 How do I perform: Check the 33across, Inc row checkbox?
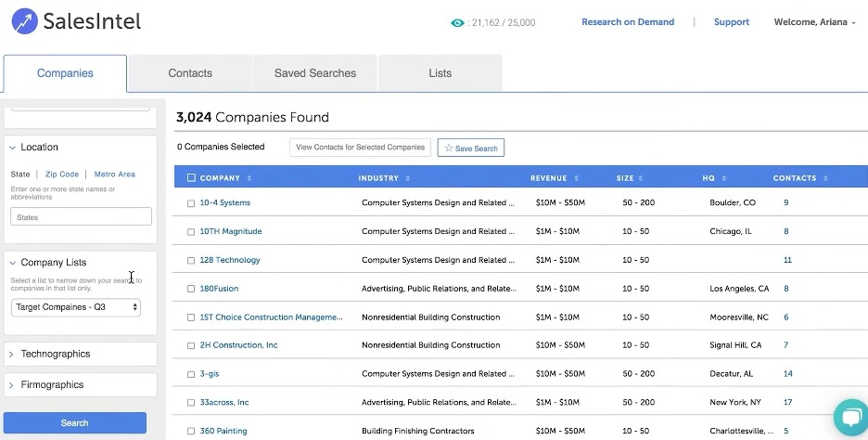191,403
